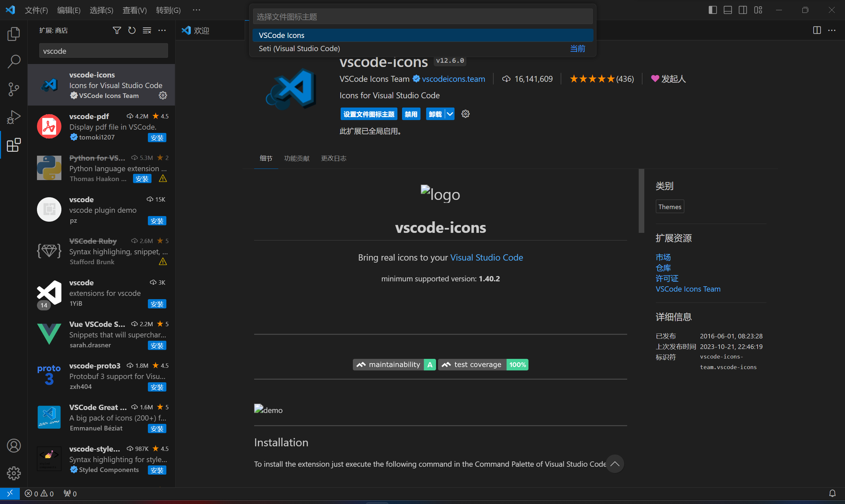Open the gear next to the uninstall button

click(x=465, y=114)
